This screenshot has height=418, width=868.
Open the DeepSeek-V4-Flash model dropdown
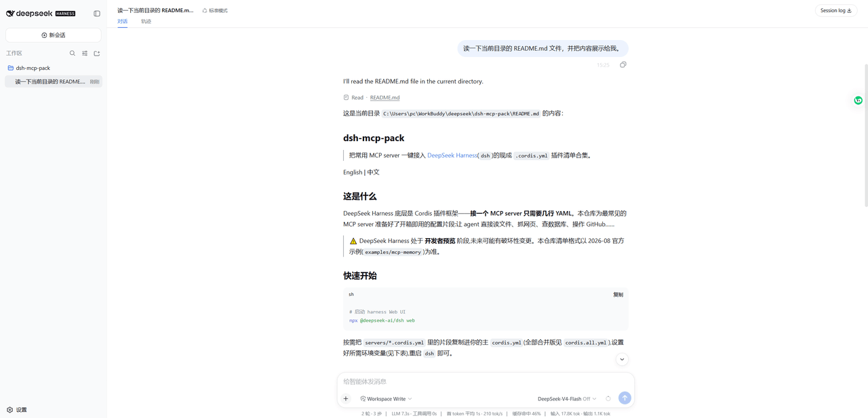[x=567, y=399]
